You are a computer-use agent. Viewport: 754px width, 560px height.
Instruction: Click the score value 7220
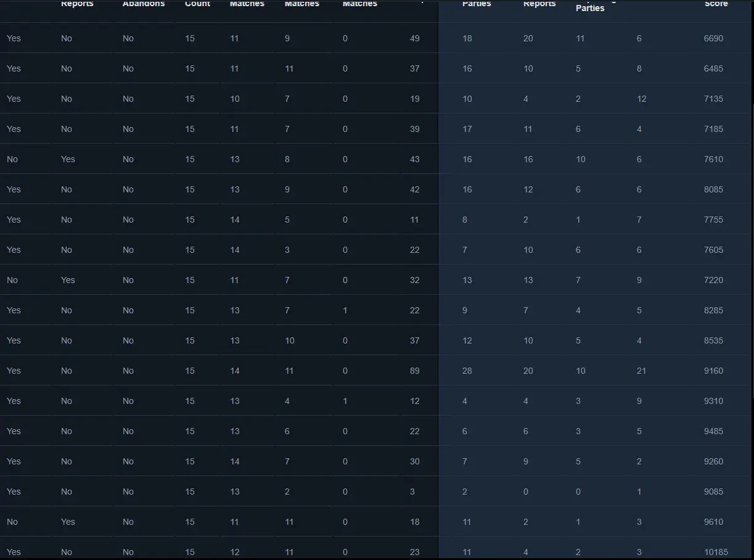point(713,280)
